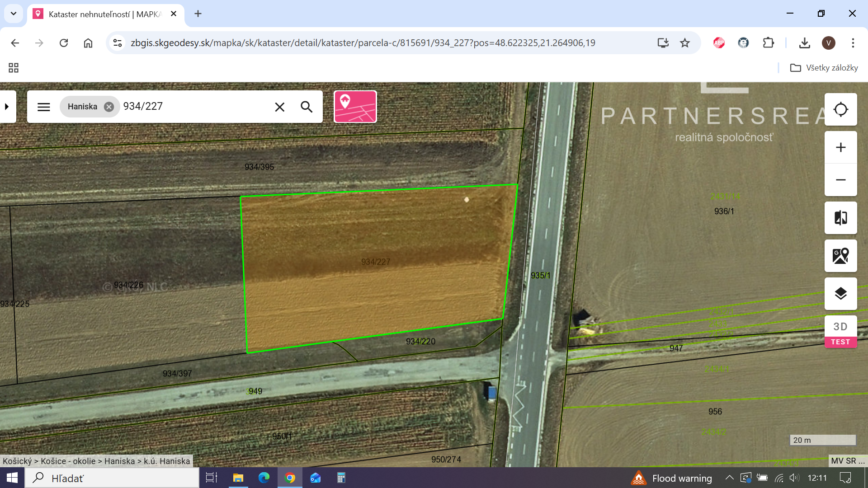Viewport: 868px width, 488px height.
Task: Open the map compare swipe tool
Action: coord(840,218)
